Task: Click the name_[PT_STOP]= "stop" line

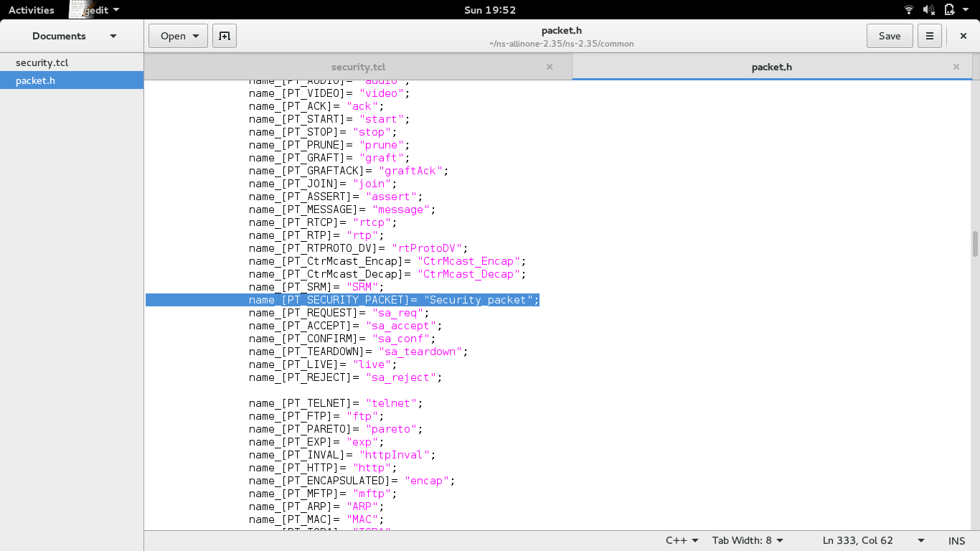Action: tap(323, 132)
